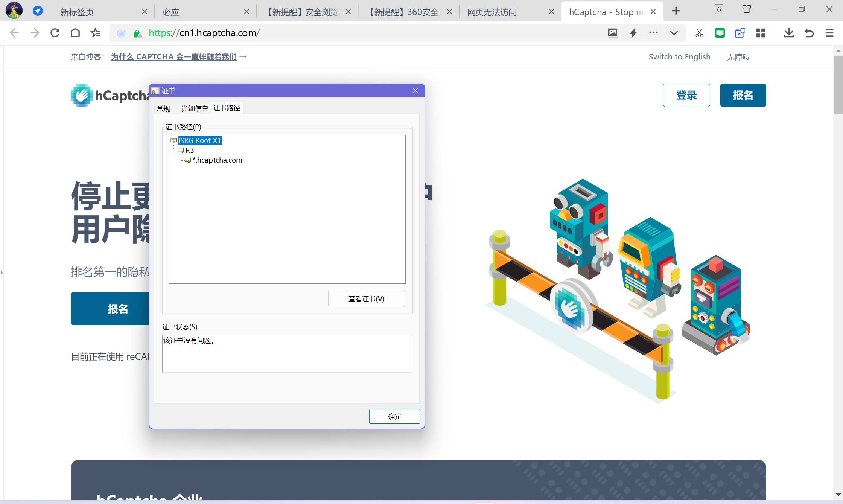Click the browser back arrow

[14, 33]
